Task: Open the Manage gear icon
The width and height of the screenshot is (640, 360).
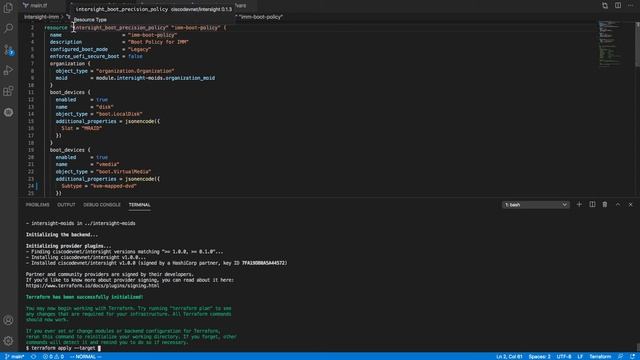Action: pos(8,340)
